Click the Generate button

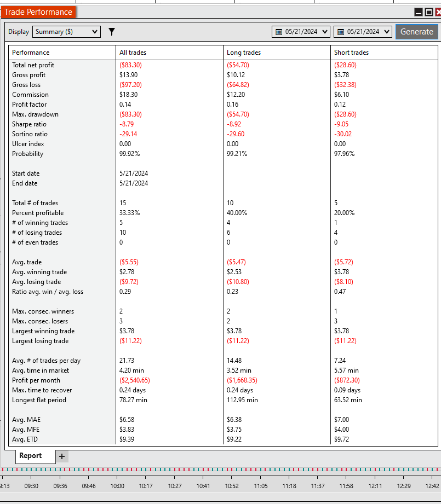click(416, 32)
